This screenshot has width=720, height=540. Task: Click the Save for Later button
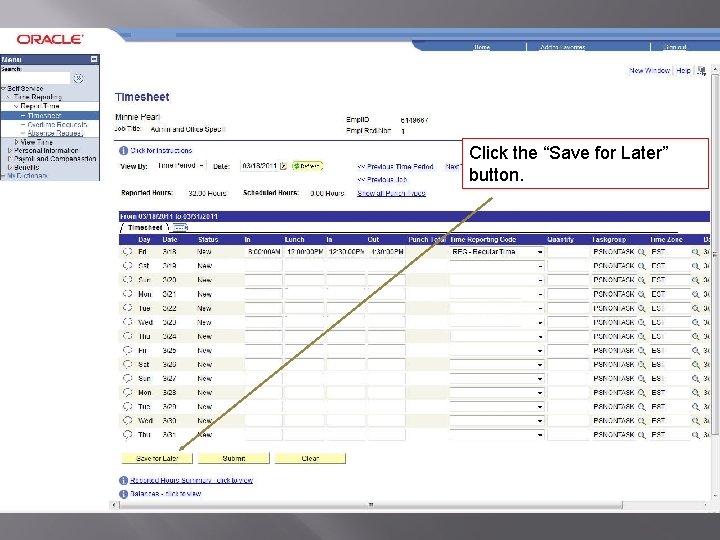(x=157, y=458)
